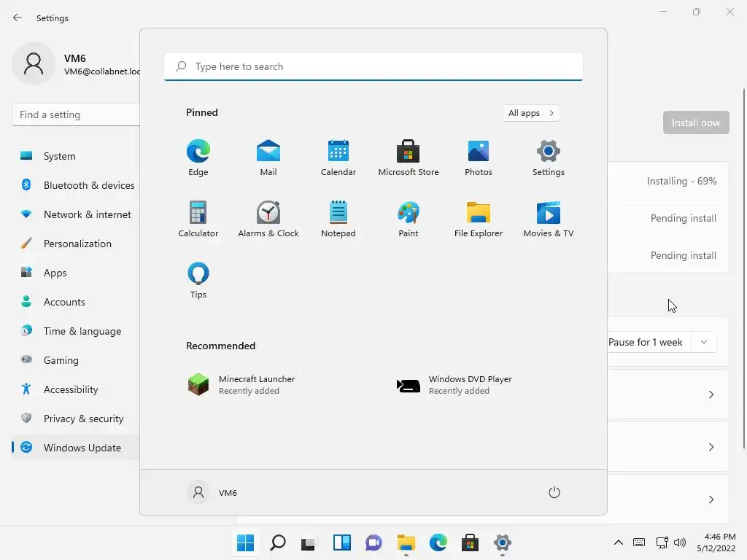
Task: Click the Settings window vertical scrollbar
Action: (x=743, y=268)
